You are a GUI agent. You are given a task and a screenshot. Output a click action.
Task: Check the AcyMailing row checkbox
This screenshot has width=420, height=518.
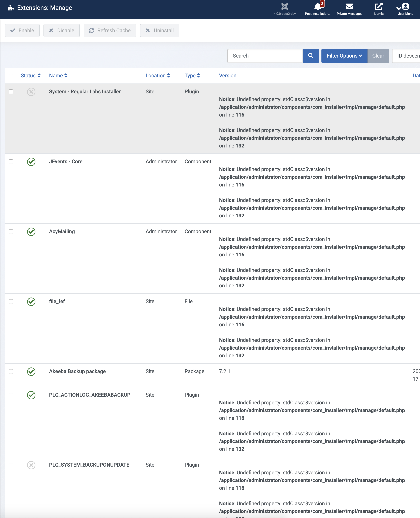tap(11, 232)
